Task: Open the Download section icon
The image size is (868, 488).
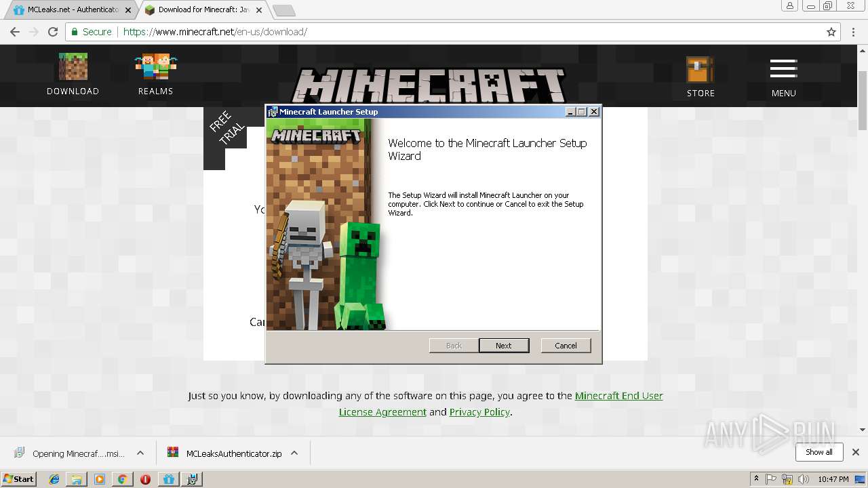Action: (x=73, y=74)
